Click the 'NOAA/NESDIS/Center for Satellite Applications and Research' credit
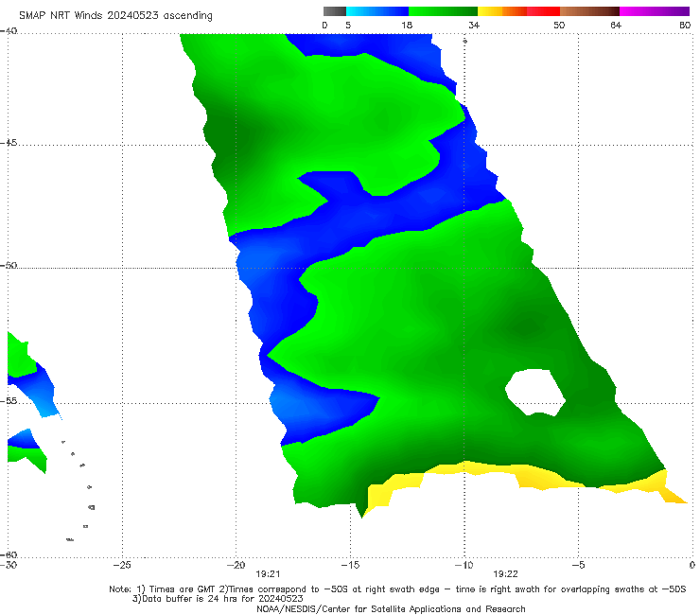 pos(391,608)
